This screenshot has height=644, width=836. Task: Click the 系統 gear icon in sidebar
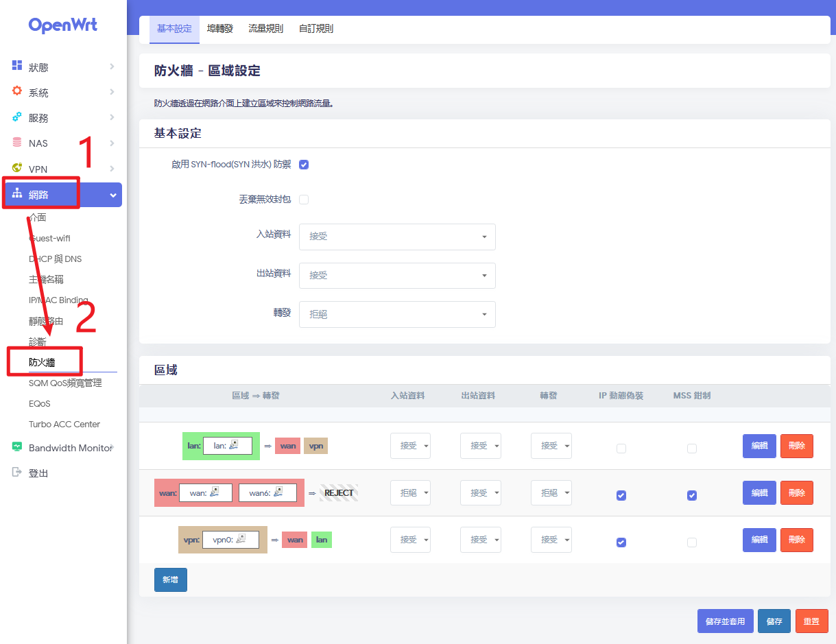tap(17, 91)
